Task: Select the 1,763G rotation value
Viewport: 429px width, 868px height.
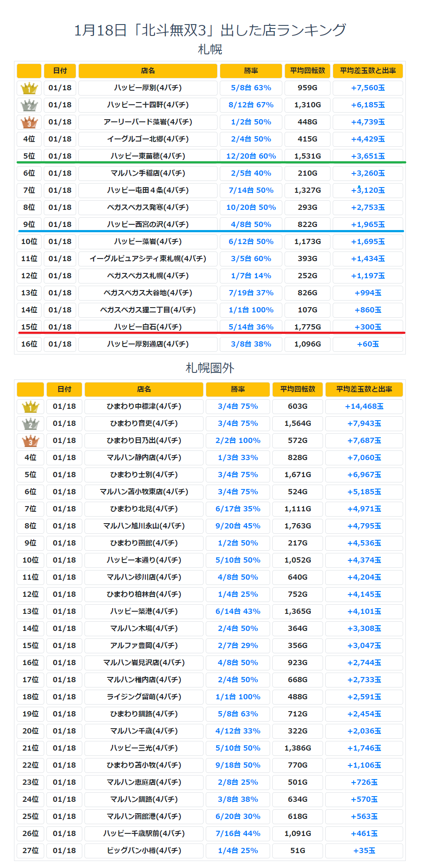Action: coord(298,526)
